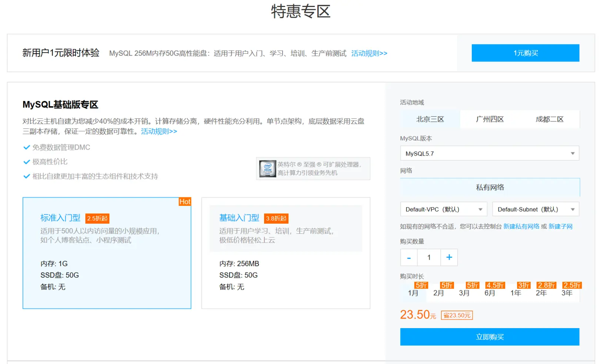600x364 pixels.
Task: Select 1年 purchase duration
Action: pos(516,293)
